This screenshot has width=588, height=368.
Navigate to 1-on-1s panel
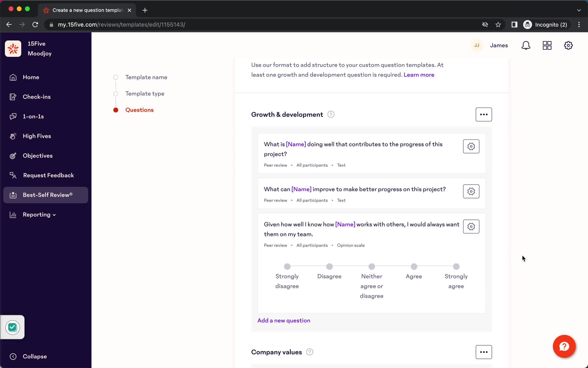click(x=33, y=116)
